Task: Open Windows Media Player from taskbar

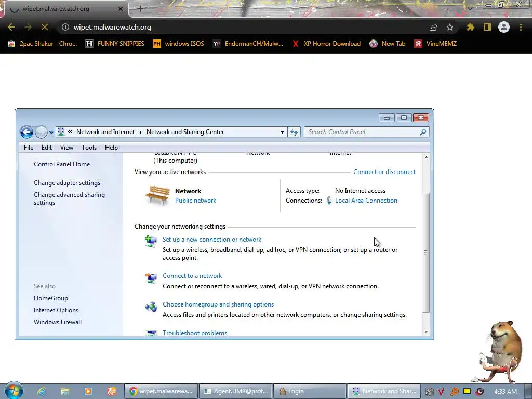Action: 88,391
